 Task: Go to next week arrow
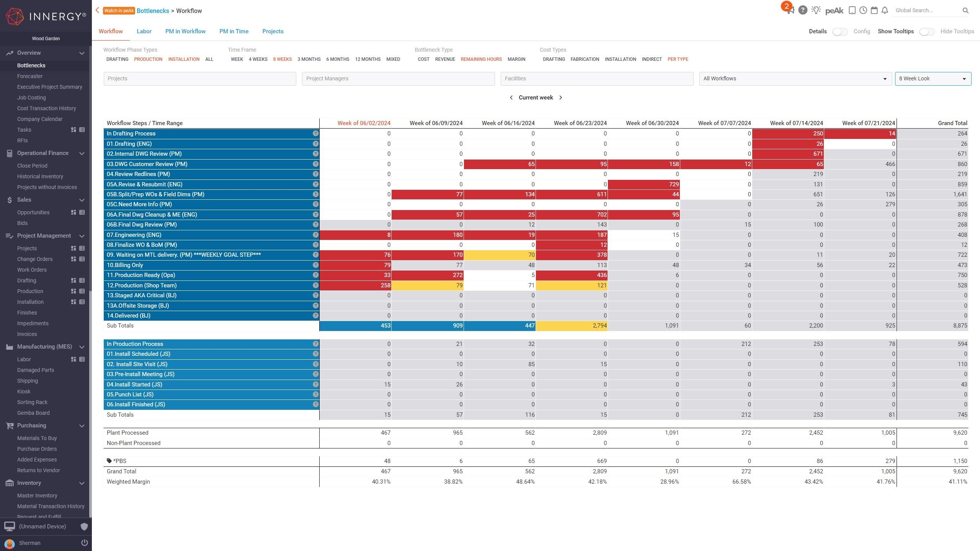coord(561,98)
